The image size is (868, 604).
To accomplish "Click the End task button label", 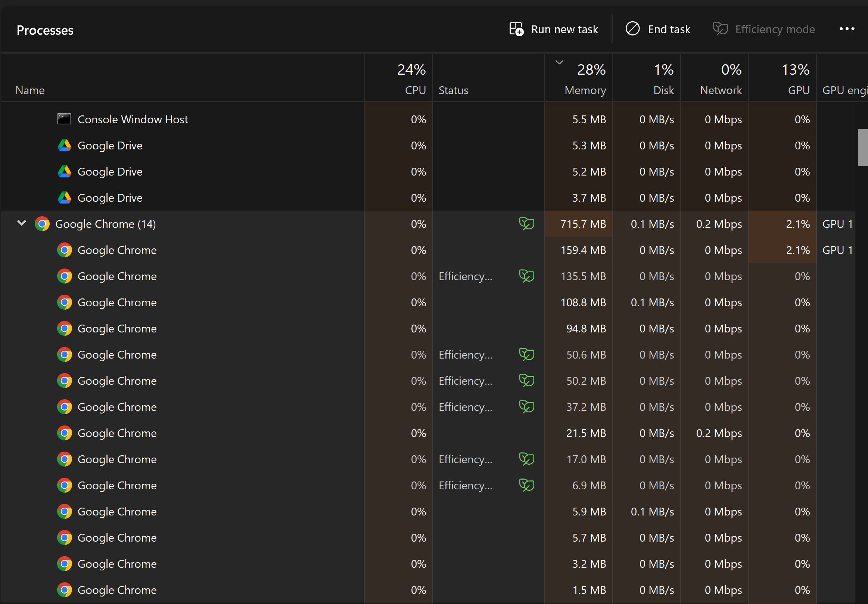I will point(669,29).
